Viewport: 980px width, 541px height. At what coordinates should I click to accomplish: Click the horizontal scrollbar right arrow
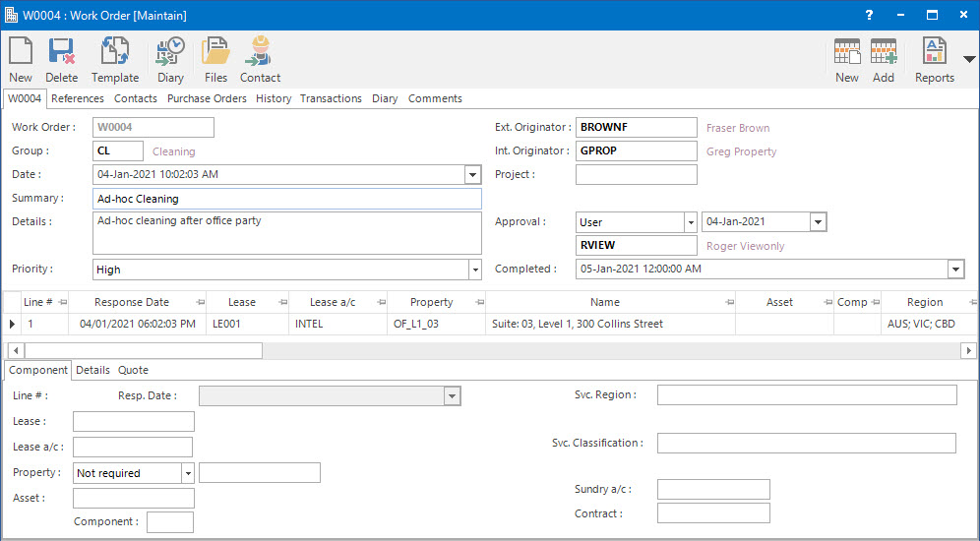pyautogui.click(x=968, y=350)
